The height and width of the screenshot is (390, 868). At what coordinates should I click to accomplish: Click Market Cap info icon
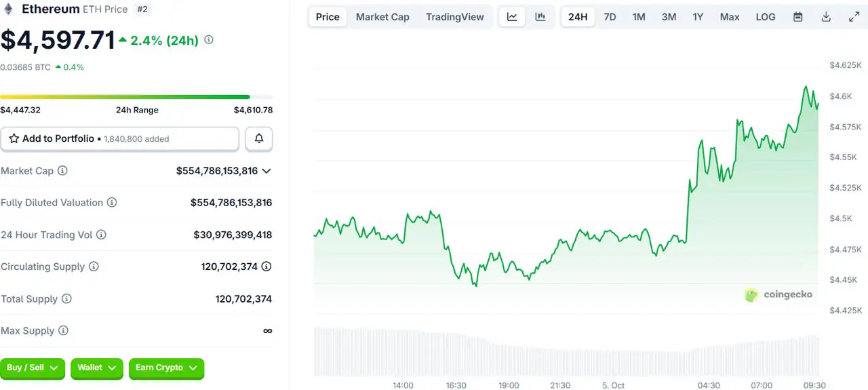point(62,171)
